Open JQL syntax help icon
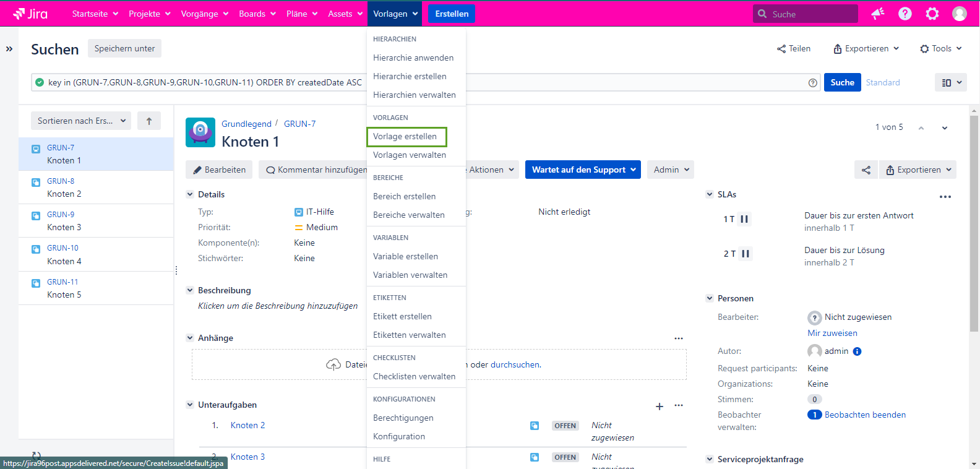 click(812, 83)
